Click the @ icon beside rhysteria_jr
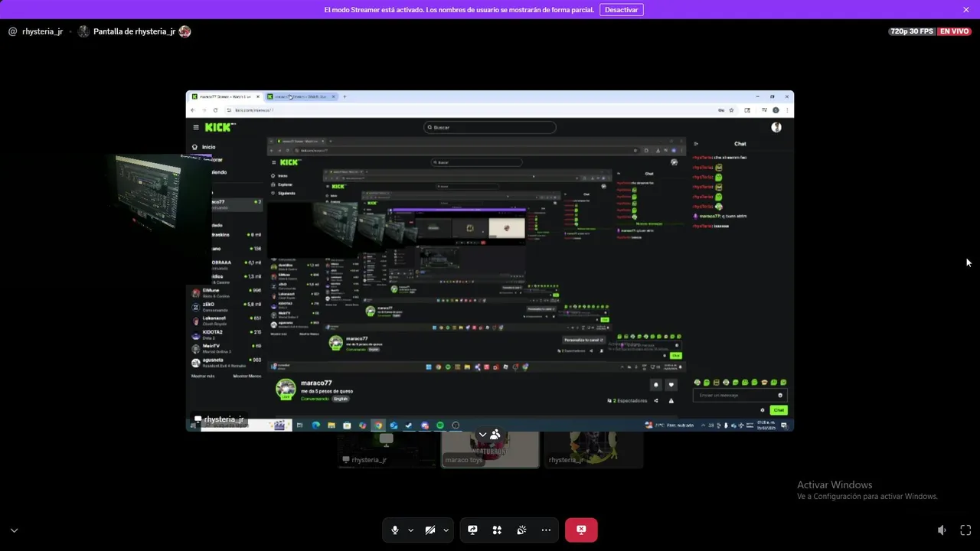 coord(12,31)
